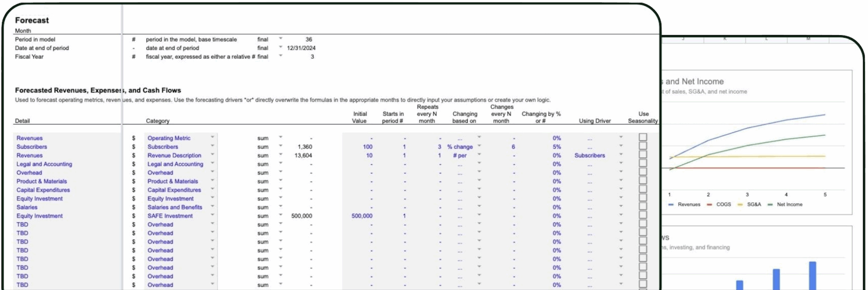This screenshot has width=868, height=290.
Task: Click the 5% changing-by cell
Action: tap(556, 147)
